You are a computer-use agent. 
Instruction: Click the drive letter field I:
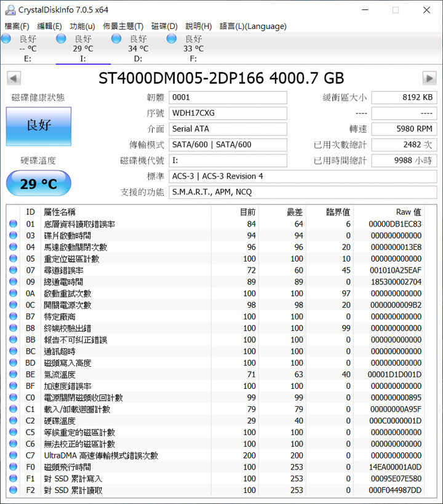(228, 161)
